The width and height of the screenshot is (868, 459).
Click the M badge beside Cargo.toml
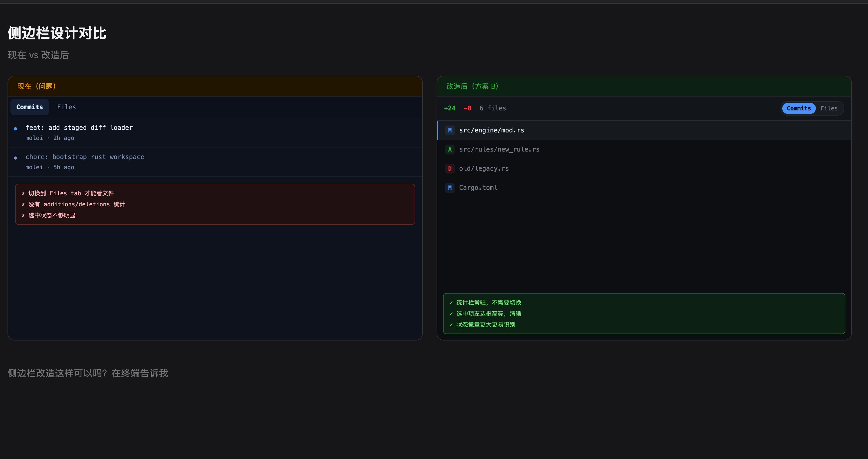point(450,188)
